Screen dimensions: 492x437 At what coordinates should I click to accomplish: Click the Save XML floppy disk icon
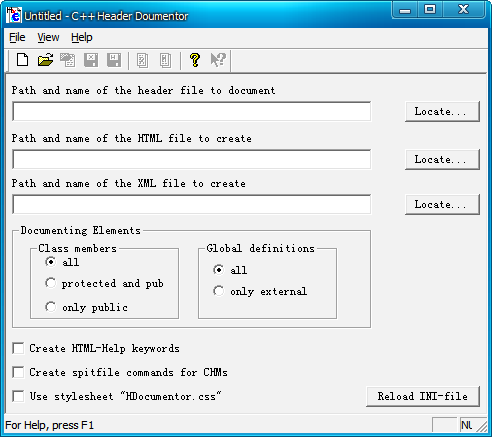coord(91,60)
